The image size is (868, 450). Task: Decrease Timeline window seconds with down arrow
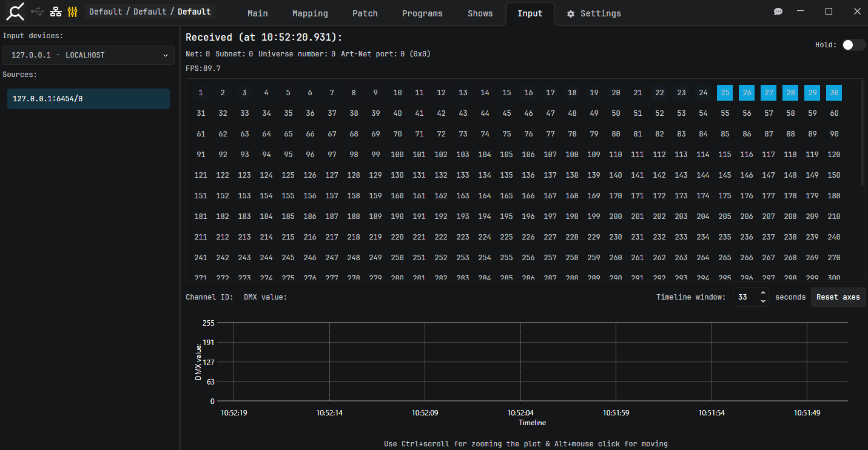[763, 301]
